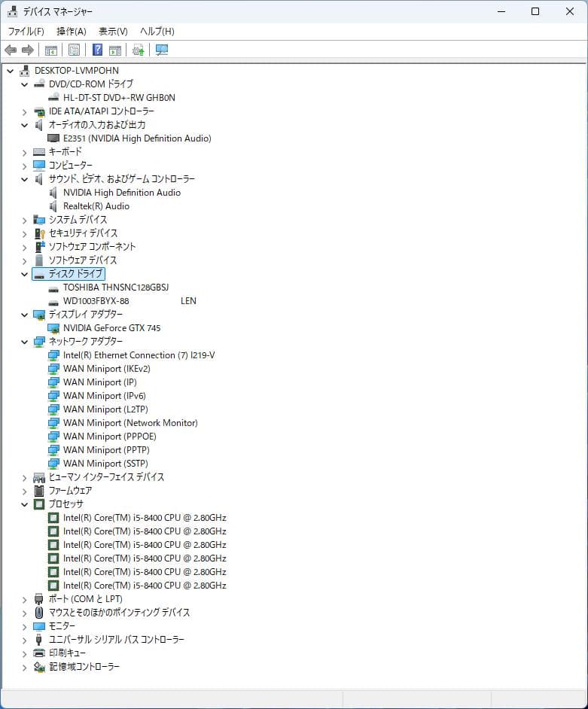The width and height of the screenshot is (588, 709).
Task: Expand the IDE ATA/ATAPI コントローラー category
Action: pyautogui.click(x=24, y=111)
